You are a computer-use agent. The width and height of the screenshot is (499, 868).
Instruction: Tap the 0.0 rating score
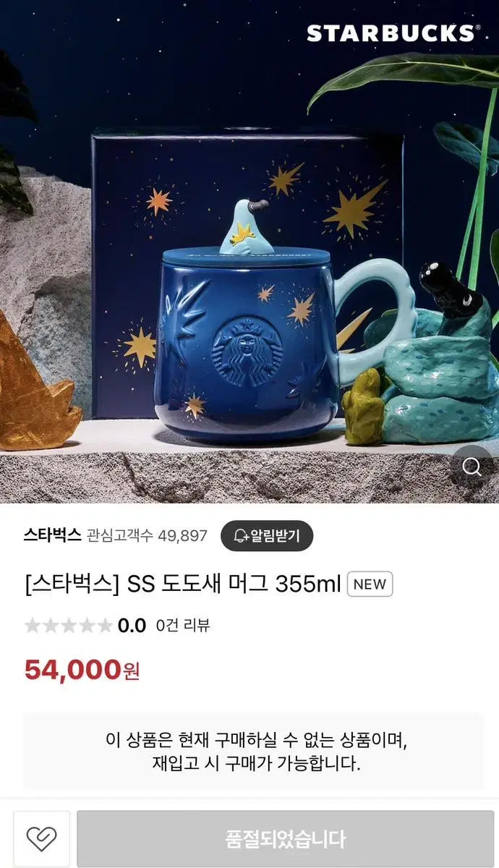tap(132, 626)
